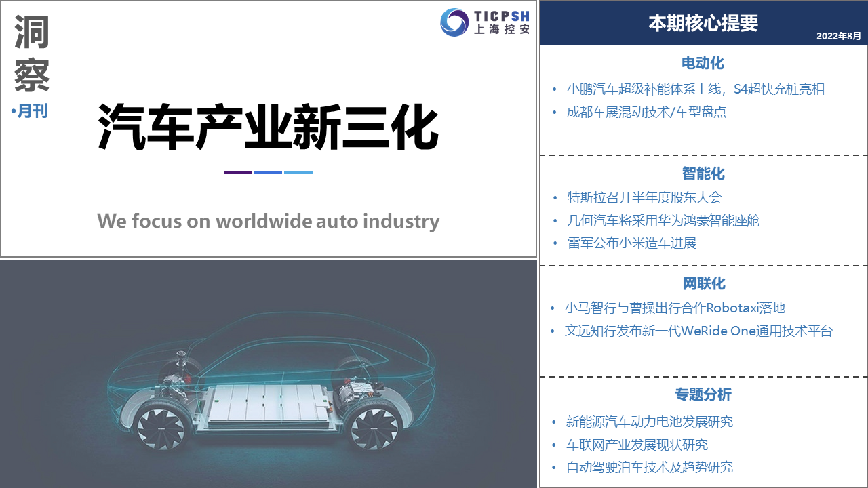Click the 电动化 section heading
This screenshot has width=868, height=488.
tap(703, 63)
